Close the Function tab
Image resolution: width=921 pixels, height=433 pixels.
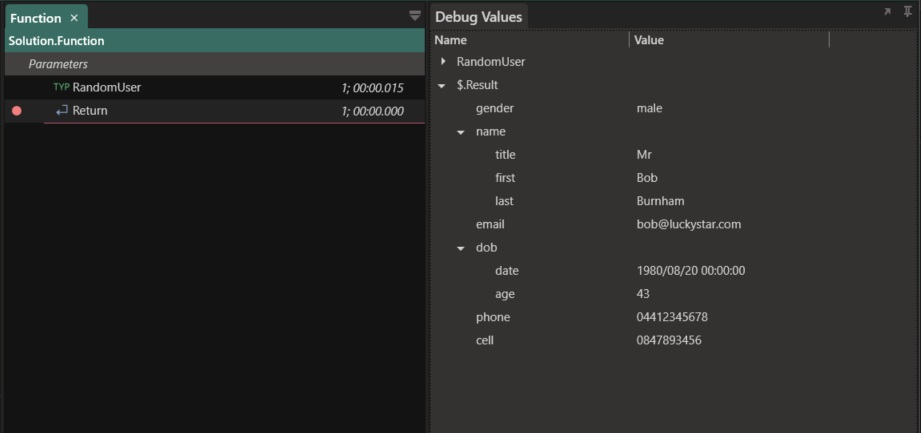pyautogui.click(x=74, y=18)
